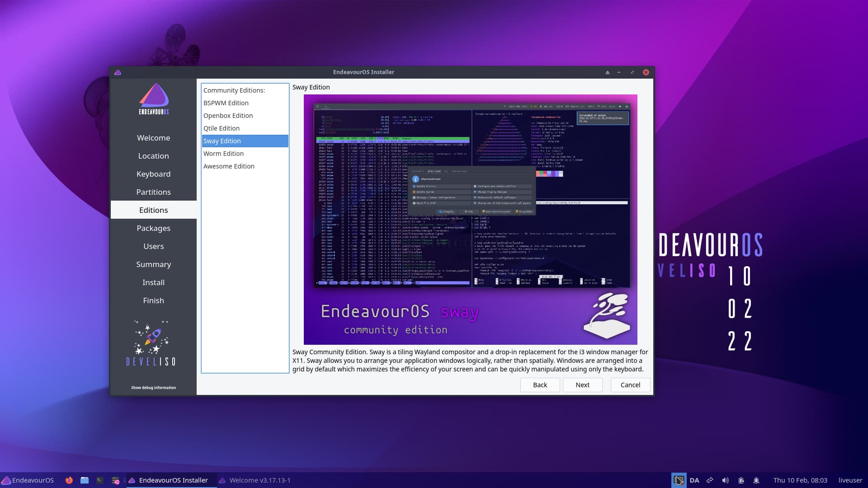Go to the Keyboard step in sidebar

[x=154, y=174]
